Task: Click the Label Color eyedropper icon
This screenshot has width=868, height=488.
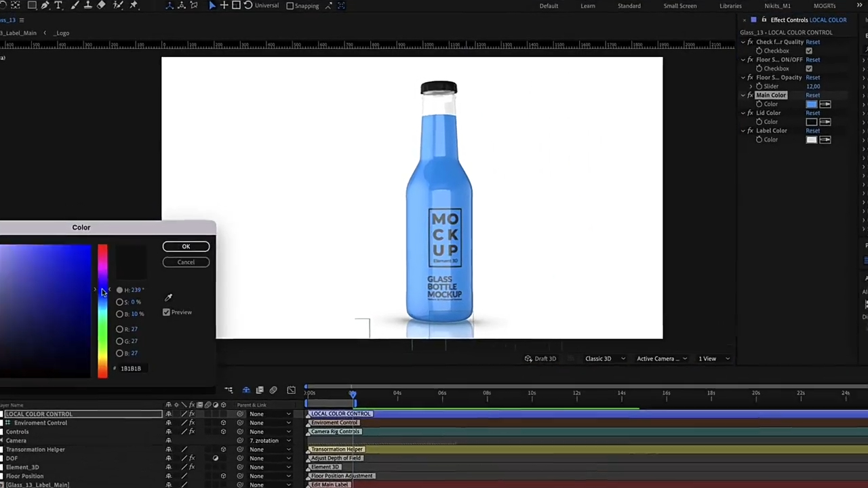Action: pos(825,140)
